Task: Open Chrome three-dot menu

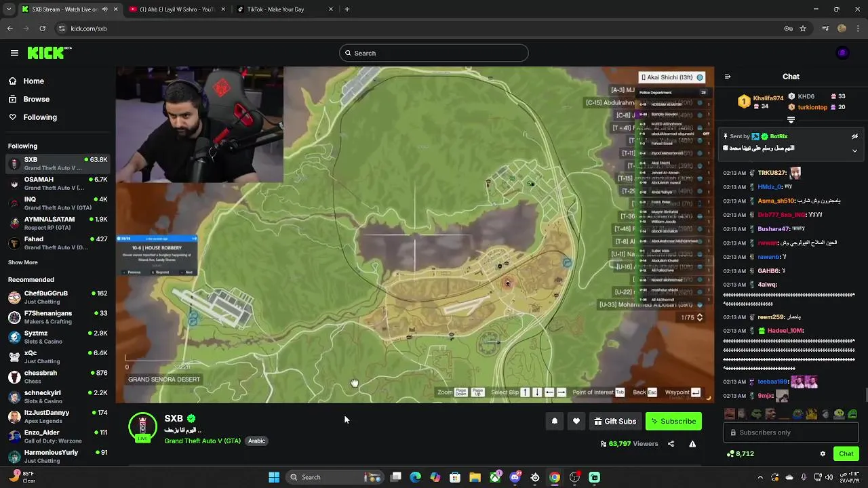Action: coord(858,28)
